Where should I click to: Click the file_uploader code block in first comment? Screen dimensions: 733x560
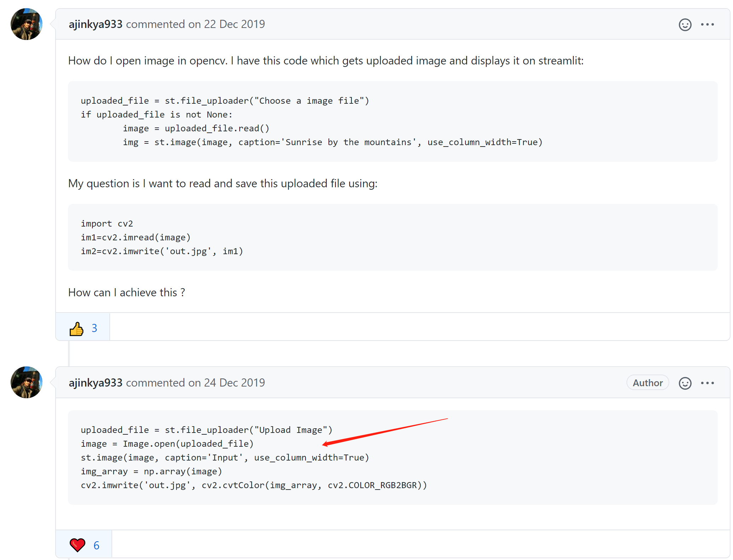pos(392,121)
